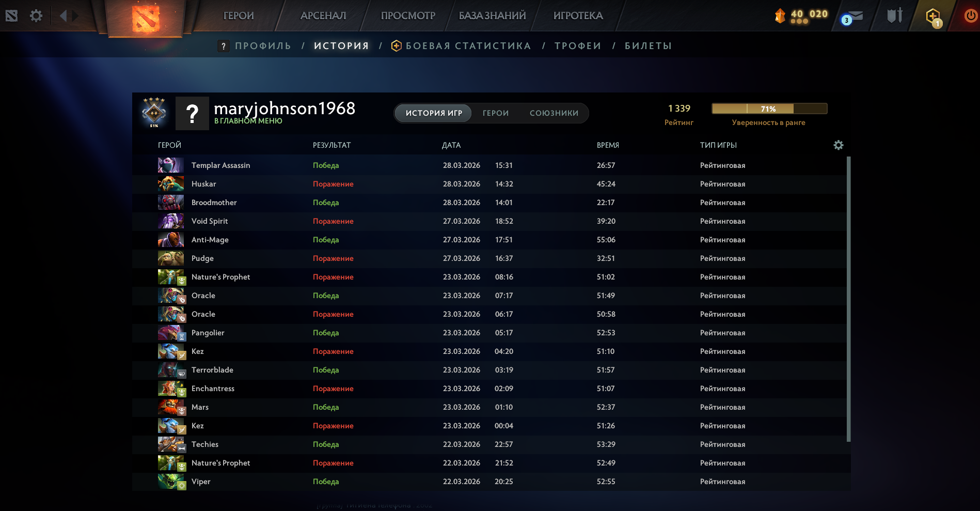This screenshot has width=980, height=511.
Task: Click the match history scrollbar
Action: coord(848,300)
